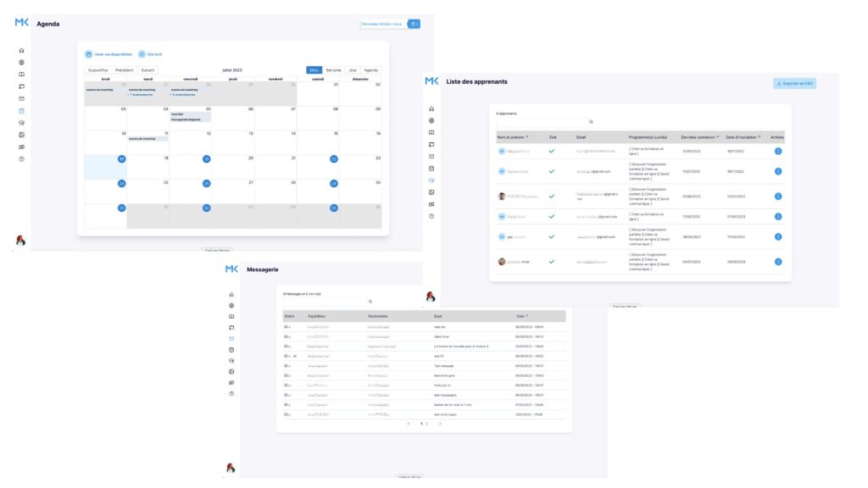Open Home icon in Agenda window sidebar
This screenshot has width=868, height=488.
pyautogui.click(x=21, y=50)
